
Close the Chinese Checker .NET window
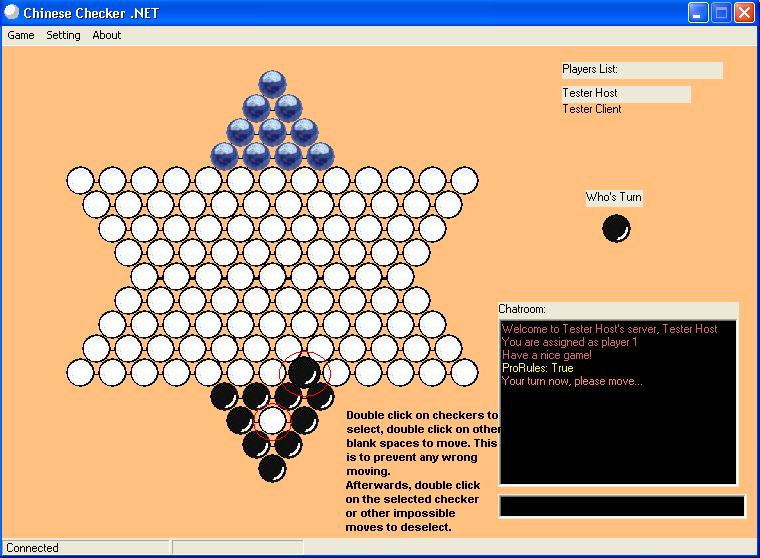744,13
